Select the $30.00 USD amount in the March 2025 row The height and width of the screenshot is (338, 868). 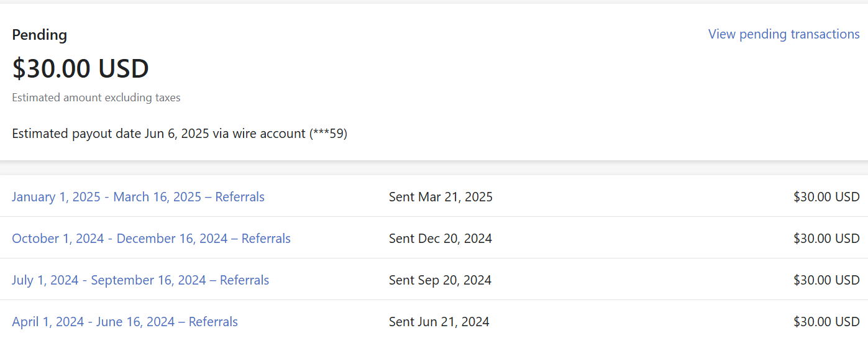(826, 197)
